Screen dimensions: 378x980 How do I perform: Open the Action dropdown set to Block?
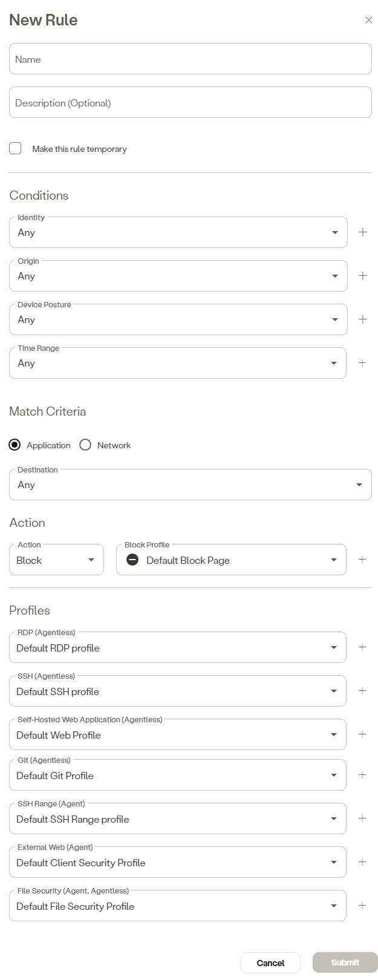coord(56,560)
